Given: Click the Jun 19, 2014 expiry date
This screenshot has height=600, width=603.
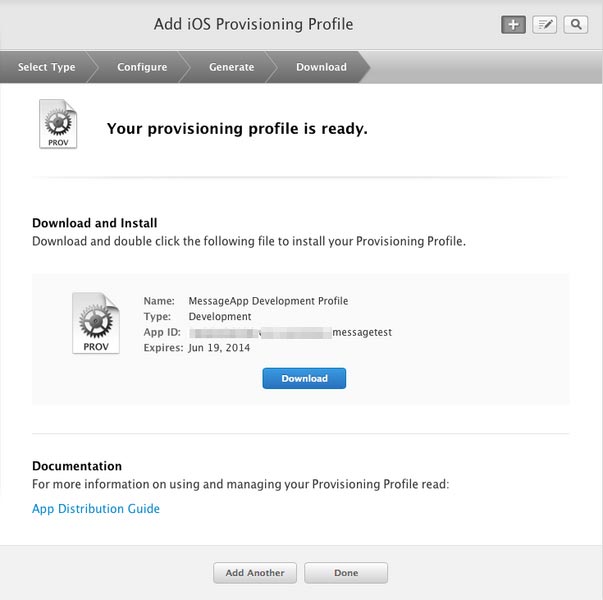Looking at the screenshot, I should (x=219, y=348).
